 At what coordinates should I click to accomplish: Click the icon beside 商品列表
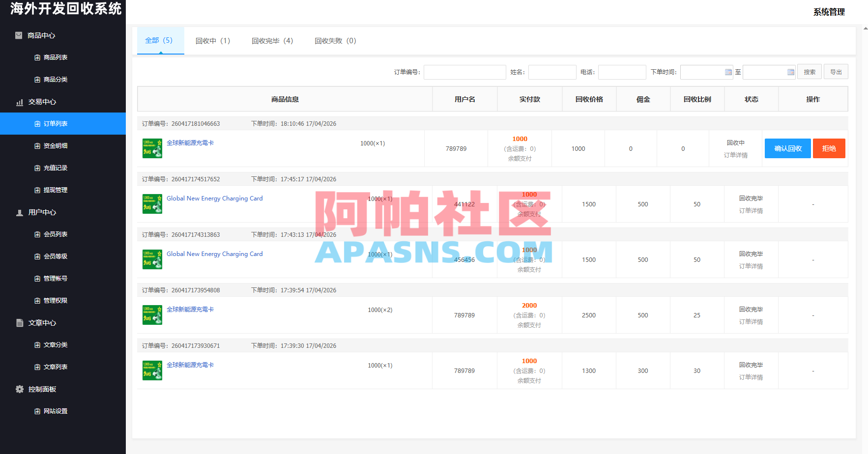coord(37,57)
